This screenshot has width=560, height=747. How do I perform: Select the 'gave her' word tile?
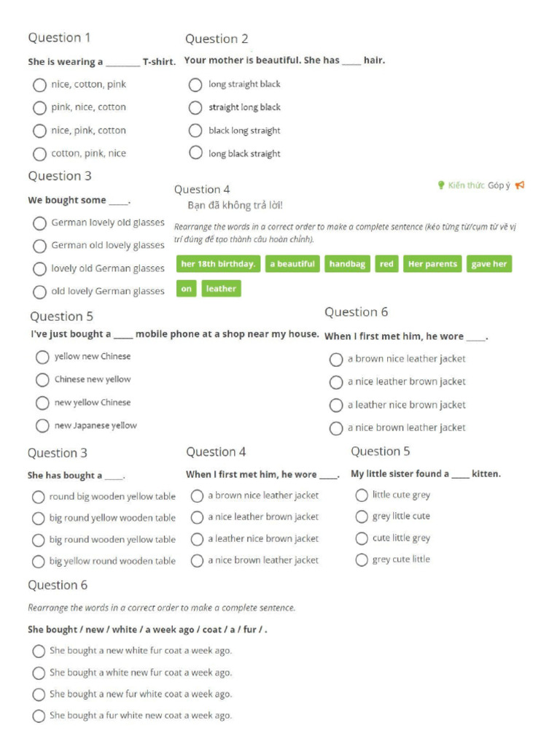tap(489, 264)
